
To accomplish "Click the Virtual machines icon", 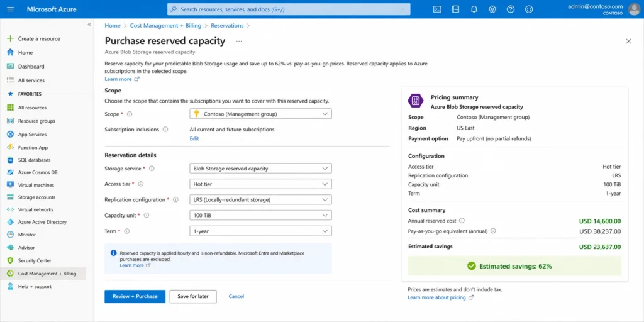I will coord(11,185).
